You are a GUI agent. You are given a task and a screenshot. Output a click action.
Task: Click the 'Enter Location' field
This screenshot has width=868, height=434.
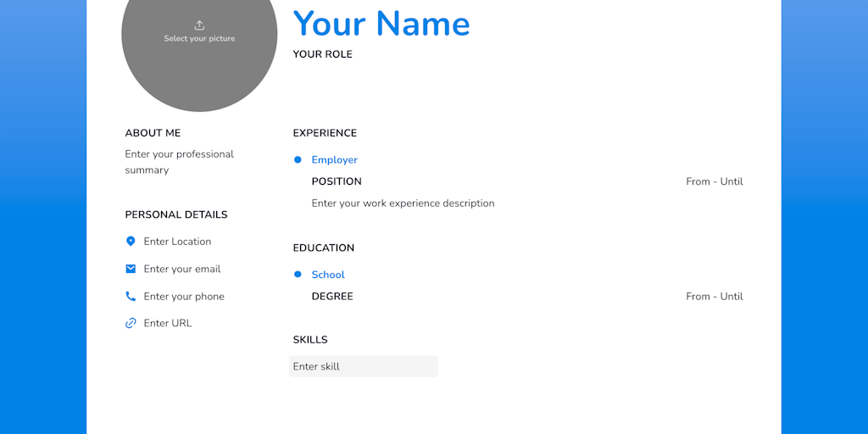(x=177, y=242)
